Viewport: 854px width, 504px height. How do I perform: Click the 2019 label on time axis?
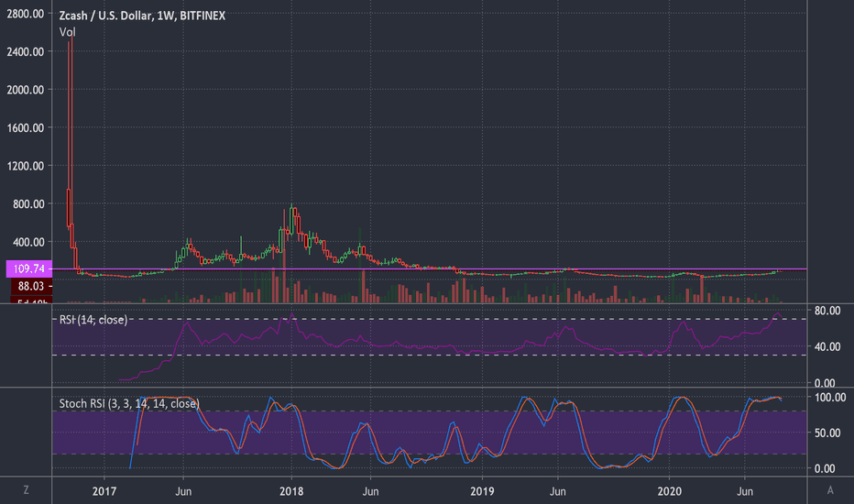coord(482,491)
